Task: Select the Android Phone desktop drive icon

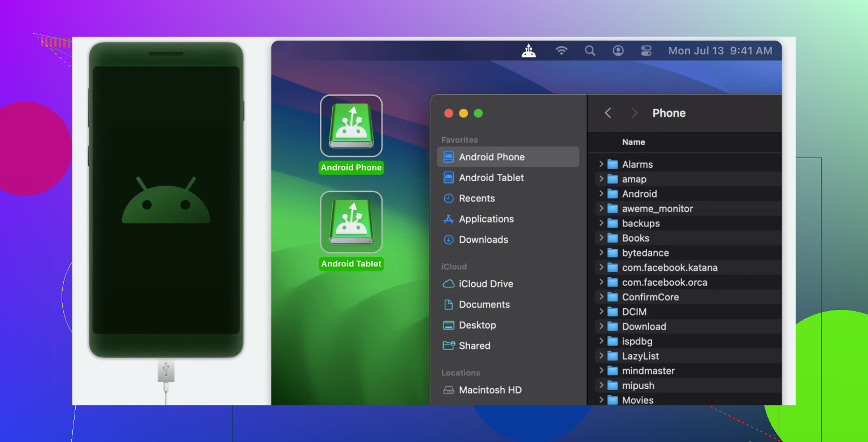Action: 351,134
